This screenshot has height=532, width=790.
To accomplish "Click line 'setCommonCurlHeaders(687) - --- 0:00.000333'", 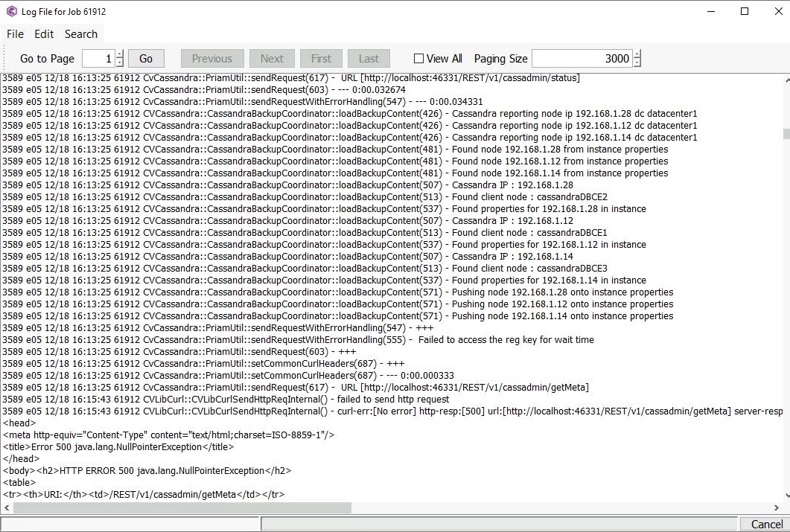I will [x=229, y=376].
